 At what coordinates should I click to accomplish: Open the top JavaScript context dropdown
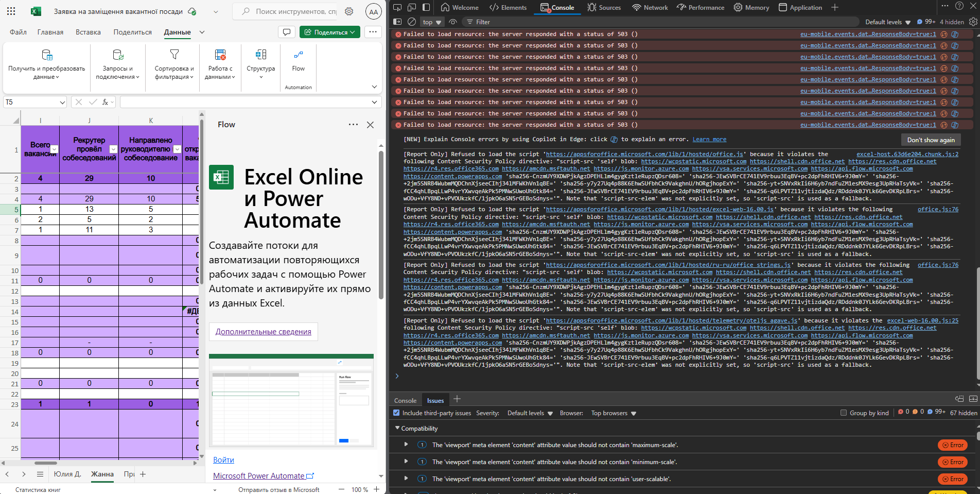[x=432, y=22]
